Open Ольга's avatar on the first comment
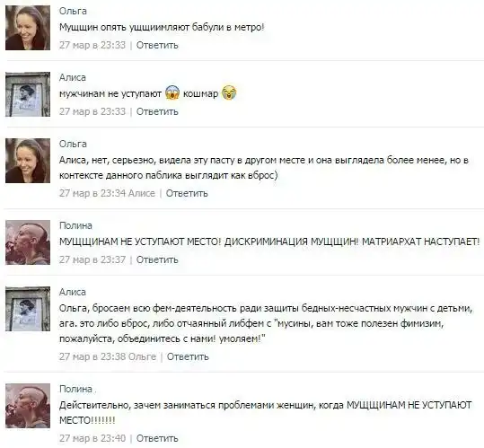The image size is (484, 448). coord(28,28)
